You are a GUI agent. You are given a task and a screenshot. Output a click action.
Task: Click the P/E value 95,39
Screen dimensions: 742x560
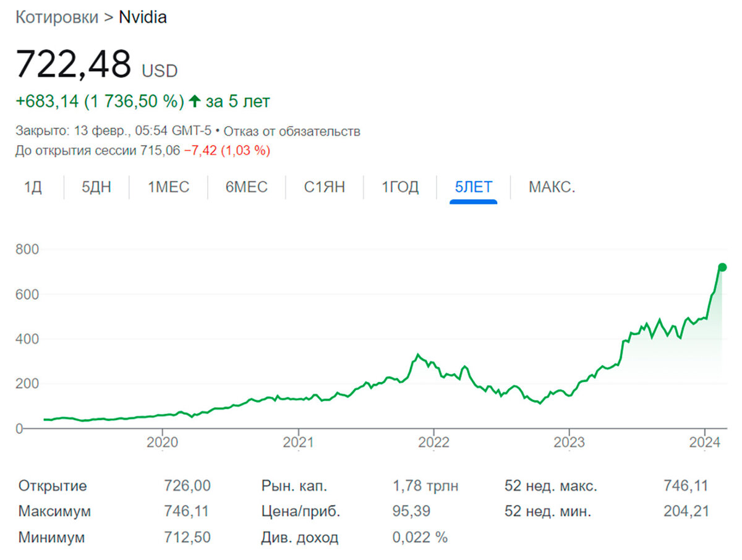tap(411, 512)
